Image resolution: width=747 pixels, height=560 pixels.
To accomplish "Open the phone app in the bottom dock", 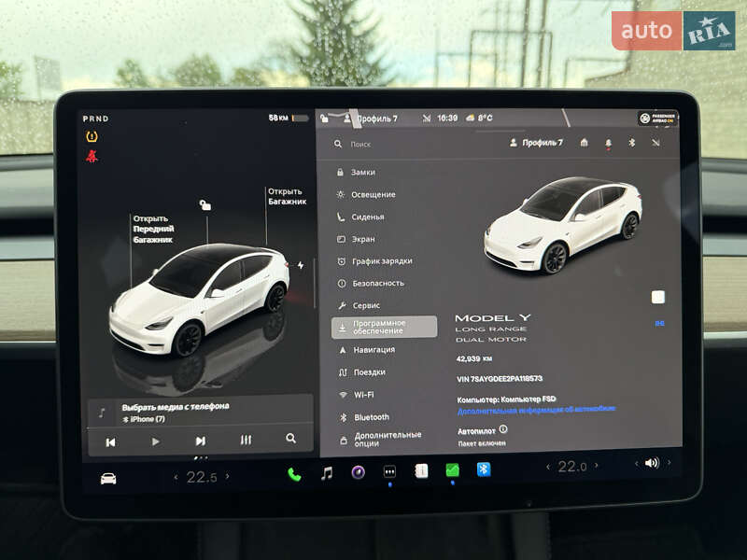I will tap(294, 472).
